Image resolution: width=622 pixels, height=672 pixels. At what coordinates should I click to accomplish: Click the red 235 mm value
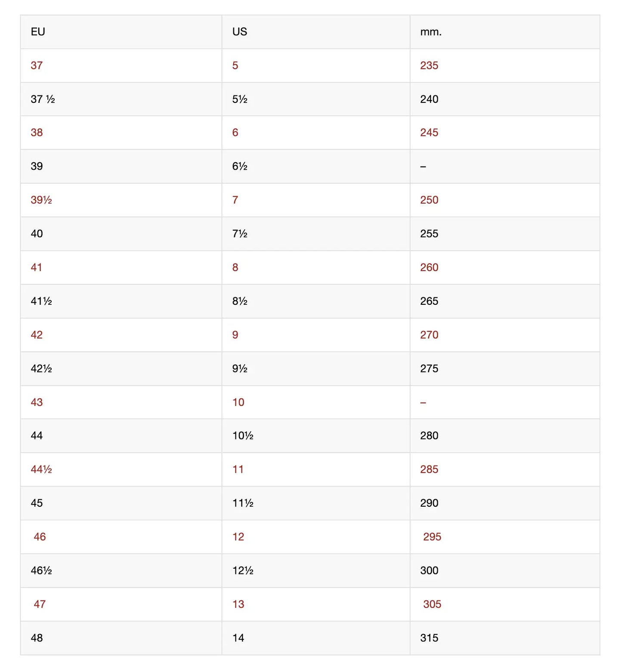(x=429, y=65)
